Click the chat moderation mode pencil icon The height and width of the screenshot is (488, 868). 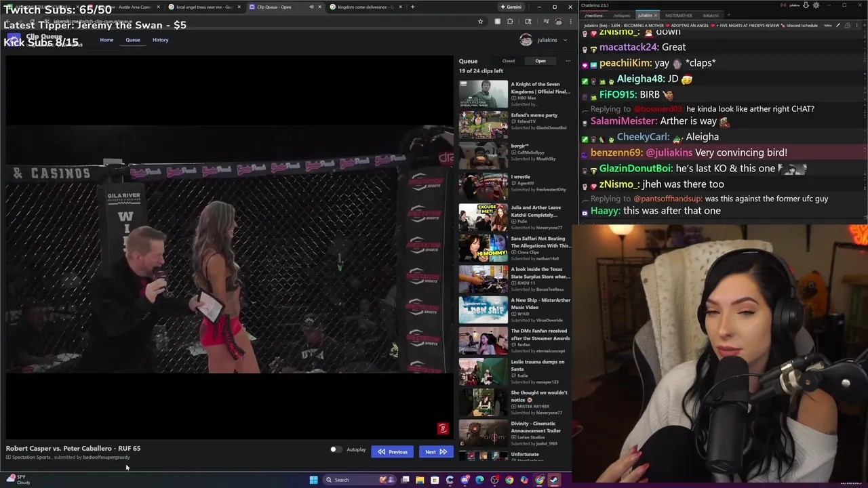(x=838, y=25)
